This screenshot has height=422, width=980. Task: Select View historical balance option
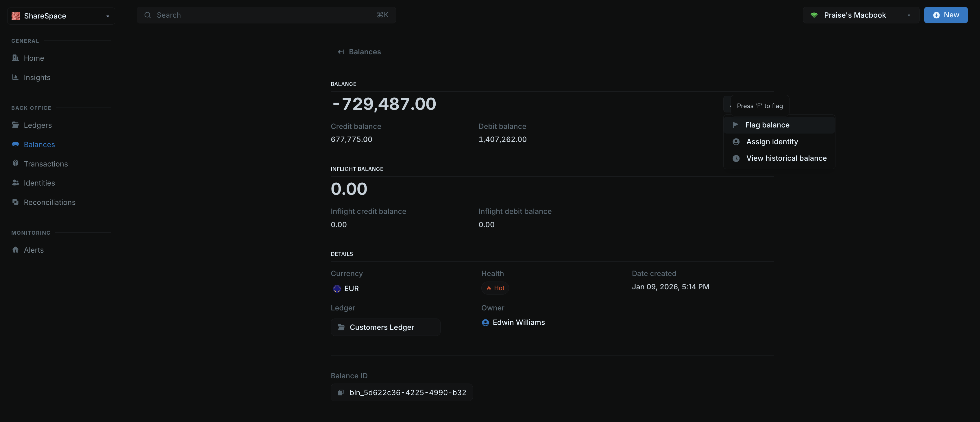coord(786,158)
